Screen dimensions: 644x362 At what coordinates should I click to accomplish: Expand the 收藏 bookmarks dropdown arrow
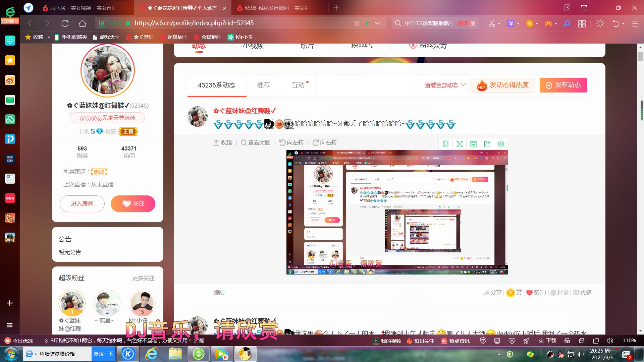click(49, 37)
